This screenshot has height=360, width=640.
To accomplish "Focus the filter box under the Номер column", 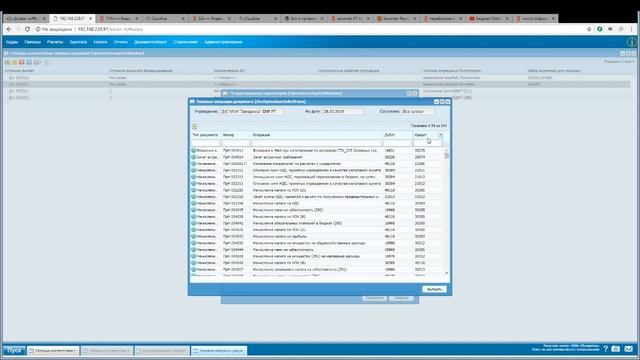I will pyautogui.click(x=236, y=143).
